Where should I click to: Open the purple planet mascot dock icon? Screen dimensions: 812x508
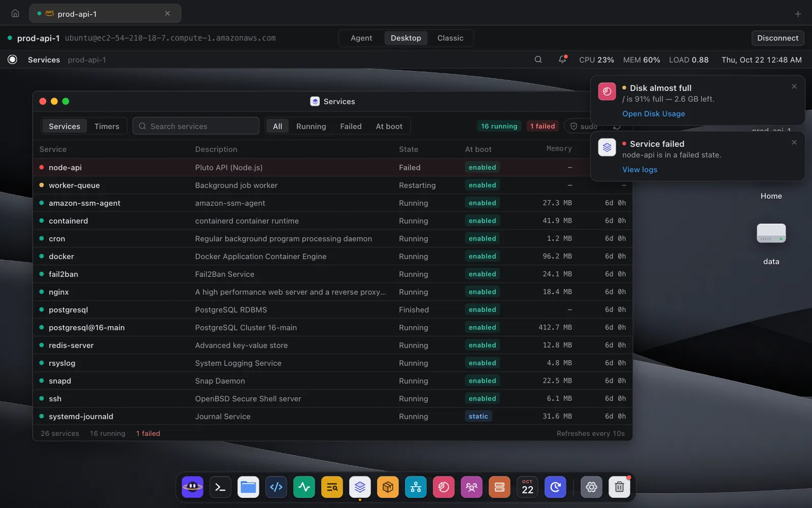coord(192,487)
